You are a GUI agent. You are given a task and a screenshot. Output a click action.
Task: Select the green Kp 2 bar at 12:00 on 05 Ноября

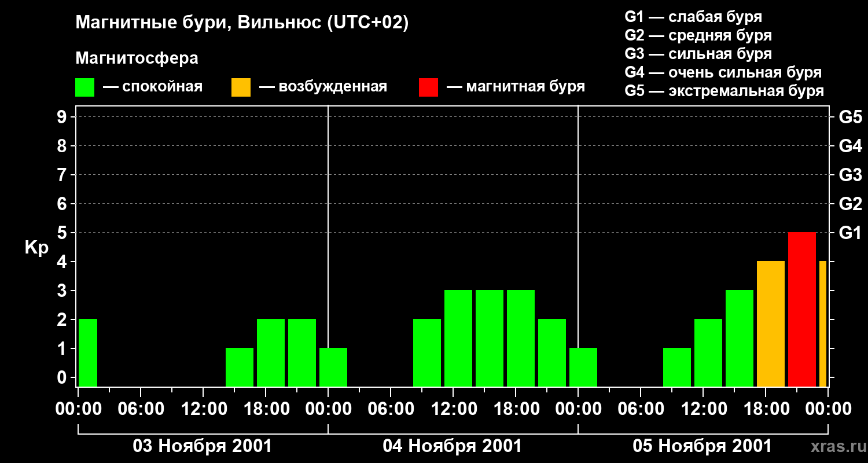[x=708, y=353]
